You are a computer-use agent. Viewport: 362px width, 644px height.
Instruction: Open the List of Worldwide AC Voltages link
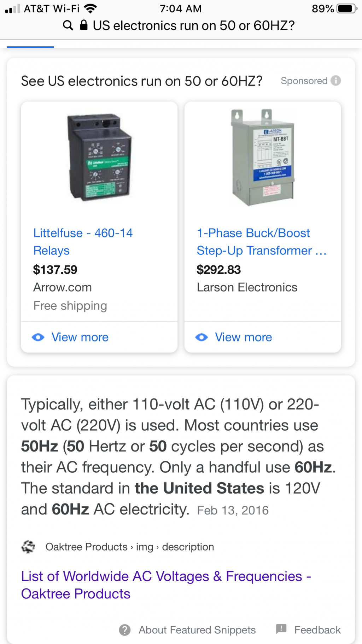click(x=166, y=585)
